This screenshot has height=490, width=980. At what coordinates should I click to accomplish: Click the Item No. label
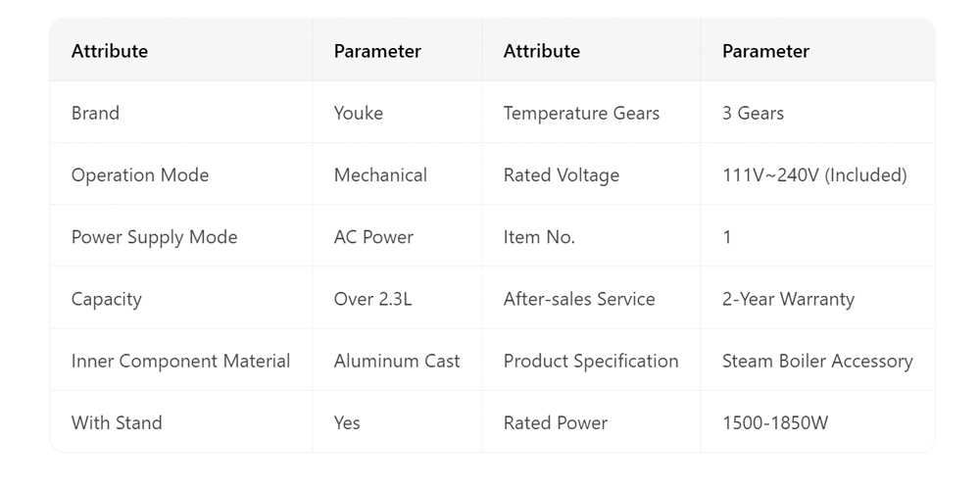point(539,237)
